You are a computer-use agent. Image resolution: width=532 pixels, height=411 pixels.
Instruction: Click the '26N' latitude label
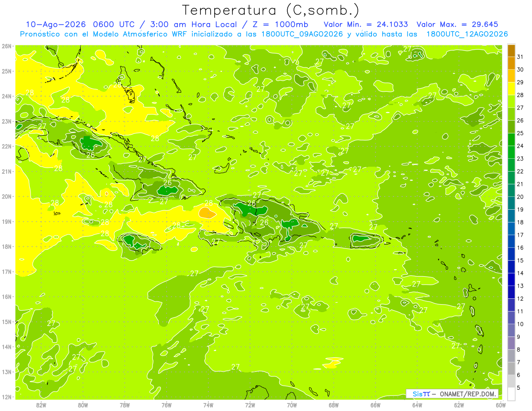(x=7, y=46)
